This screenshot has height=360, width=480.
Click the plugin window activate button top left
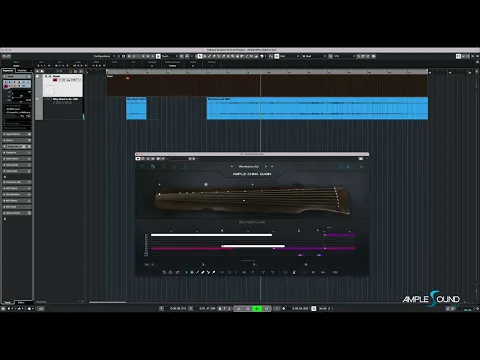[138, 159]
